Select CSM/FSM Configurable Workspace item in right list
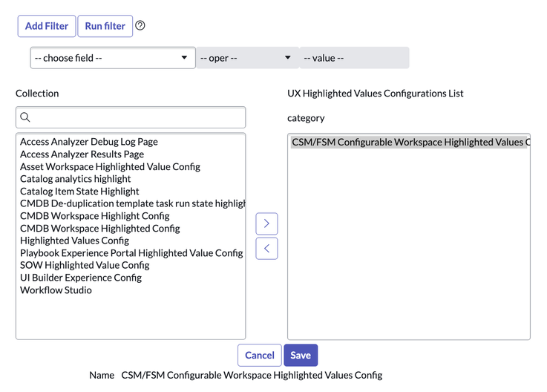 [x=409, y=142]
